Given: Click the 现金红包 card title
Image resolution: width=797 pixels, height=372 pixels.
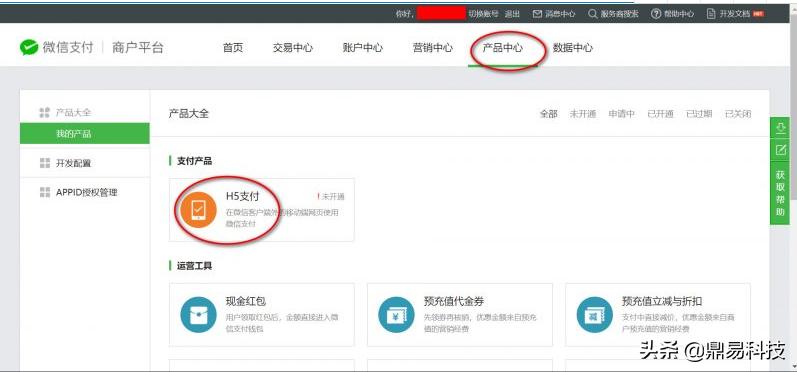Looking at the screenshot, I should (x=246, y=301).
